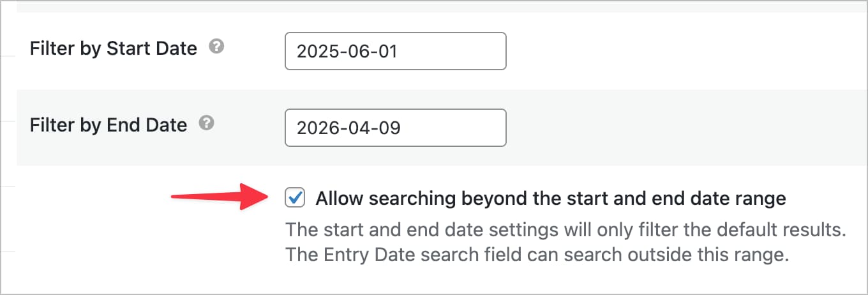This screenshot has width=868, height=295.
Task: Click the help icon beside Filter by End Date
Action: [x=206, y=124]
